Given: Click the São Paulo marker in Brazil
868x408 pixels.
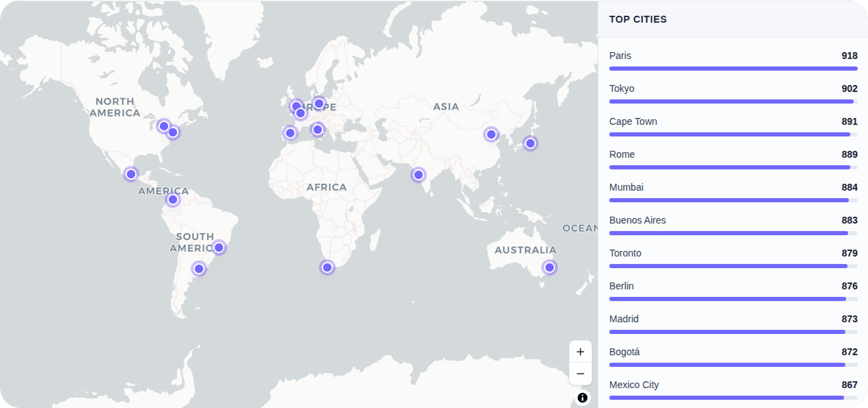Looking at the screenshot, I should coord(219,248).
